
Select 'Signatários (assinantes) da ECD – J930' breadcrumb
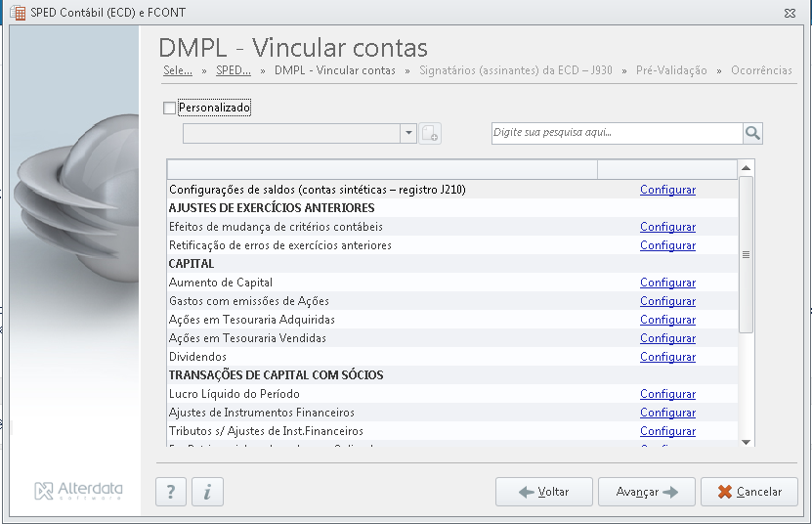click(516, 70)
